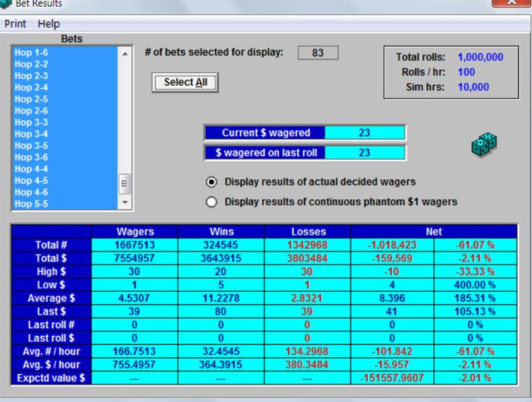Click the net value -159,569
532x402 pixels.
point(392,258)
